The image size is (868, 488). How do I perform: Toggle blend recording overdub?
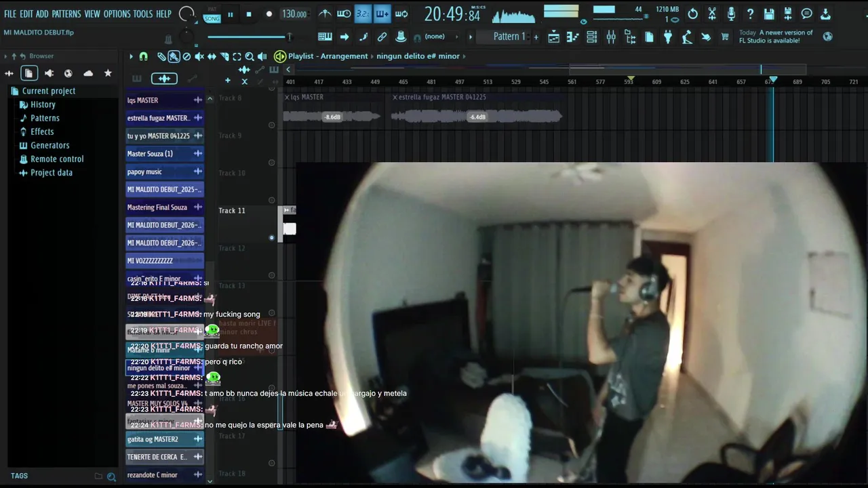click(x=382, y=14)
